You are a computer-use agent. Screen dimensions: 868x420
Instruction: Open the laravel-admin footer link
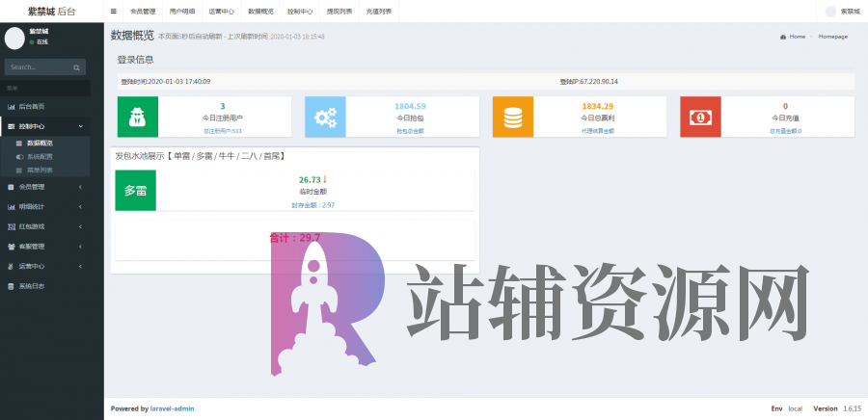pyautogui.click(x=173, y=409)
